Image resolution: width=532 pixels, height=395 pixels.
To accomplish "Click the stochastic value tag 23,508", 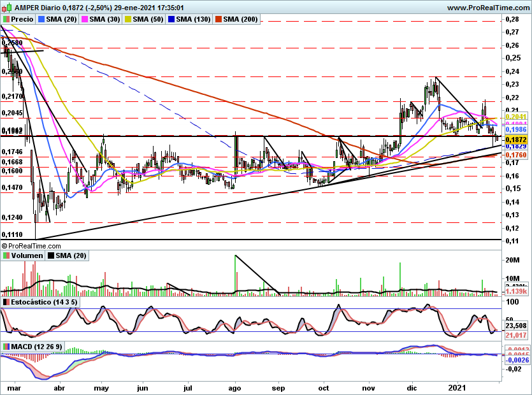I will 516,326.
